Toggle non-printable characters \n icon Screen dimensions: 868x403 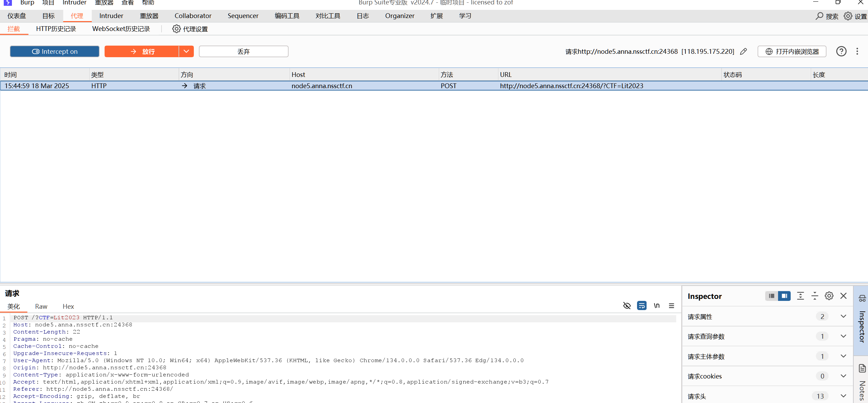click(x=656, y=306)
